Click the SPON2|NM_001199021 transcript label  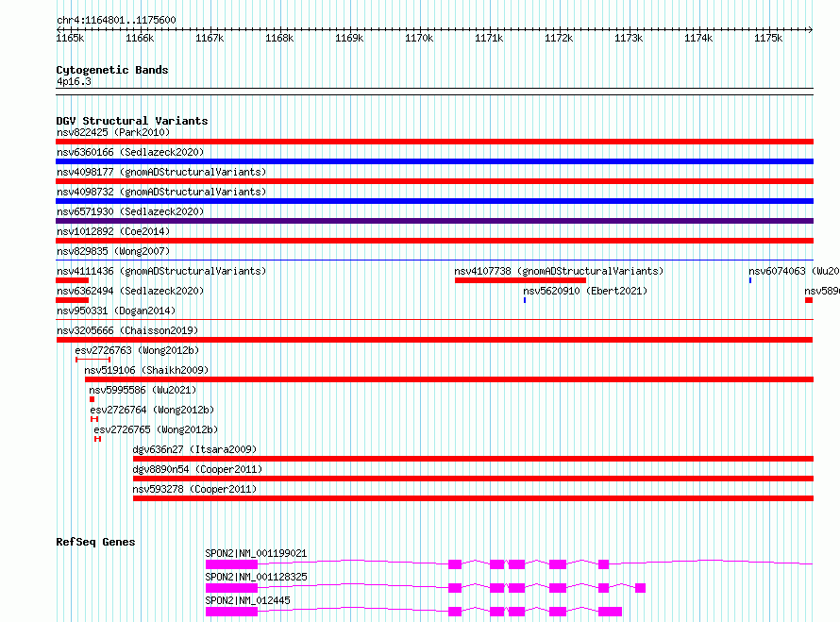256,553
